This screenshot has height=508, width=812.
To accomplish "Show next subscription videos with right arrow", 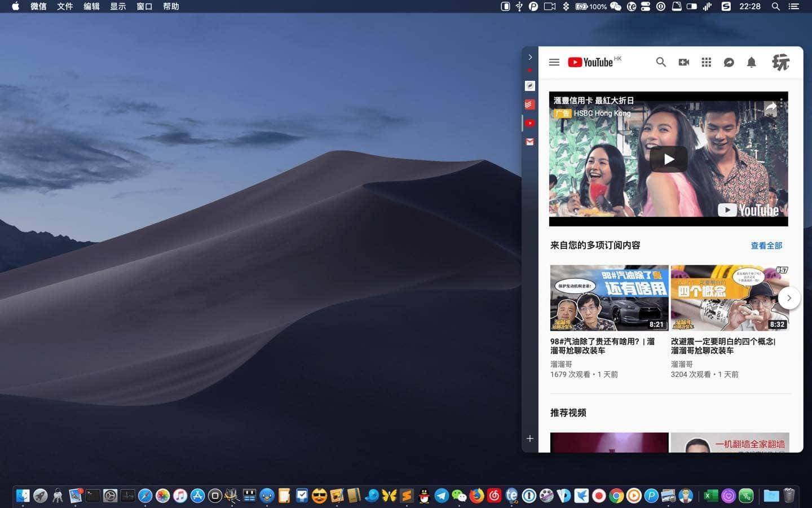I will [x=789, y=298].
